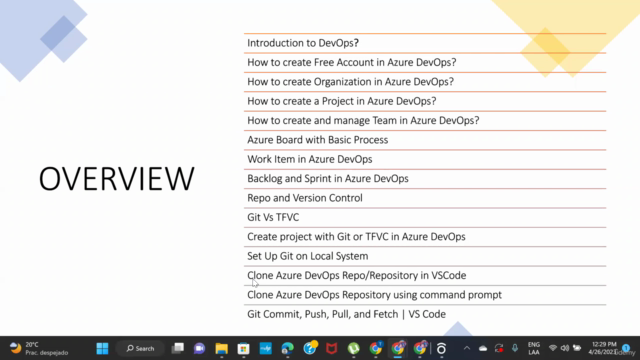Open the blue question-mark help app
The width and height of the screenshot is (640, 360).
pos(310,348)
